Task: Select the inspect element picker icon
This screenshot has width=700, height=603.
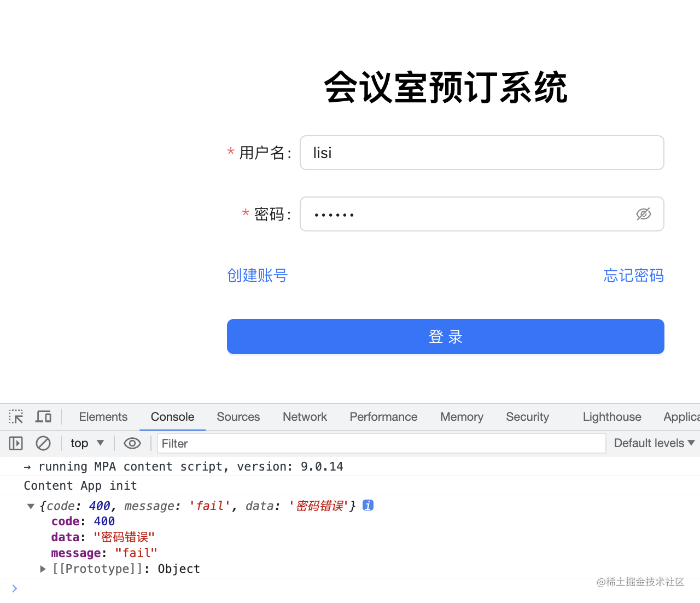Action: 16,417
